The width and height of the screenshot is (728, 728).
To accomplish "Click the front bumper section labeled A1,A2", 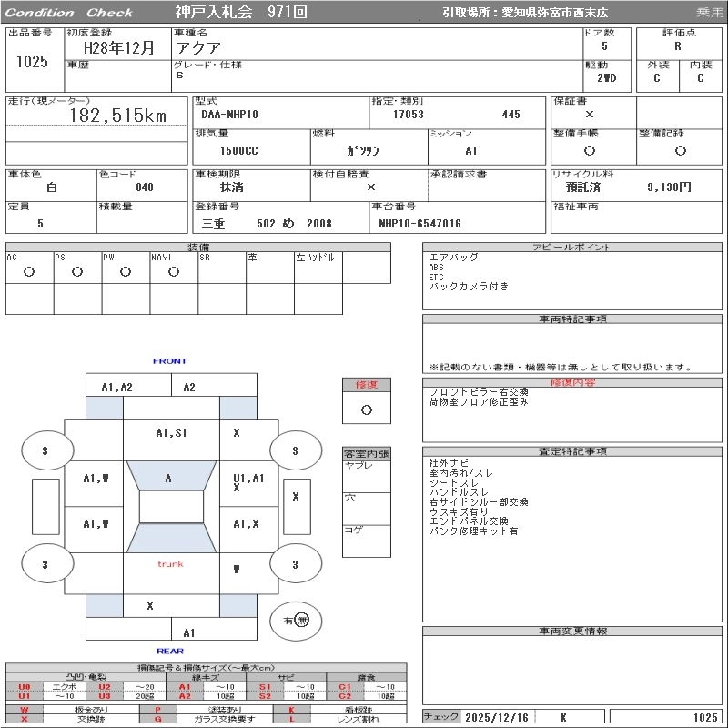I will 117,387.
